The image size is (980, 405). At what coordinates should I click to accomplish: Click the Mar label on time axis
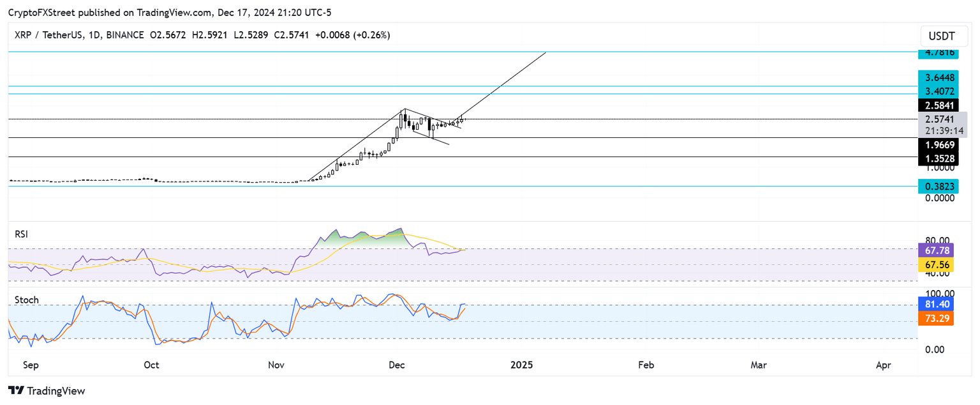coord(758,365)
